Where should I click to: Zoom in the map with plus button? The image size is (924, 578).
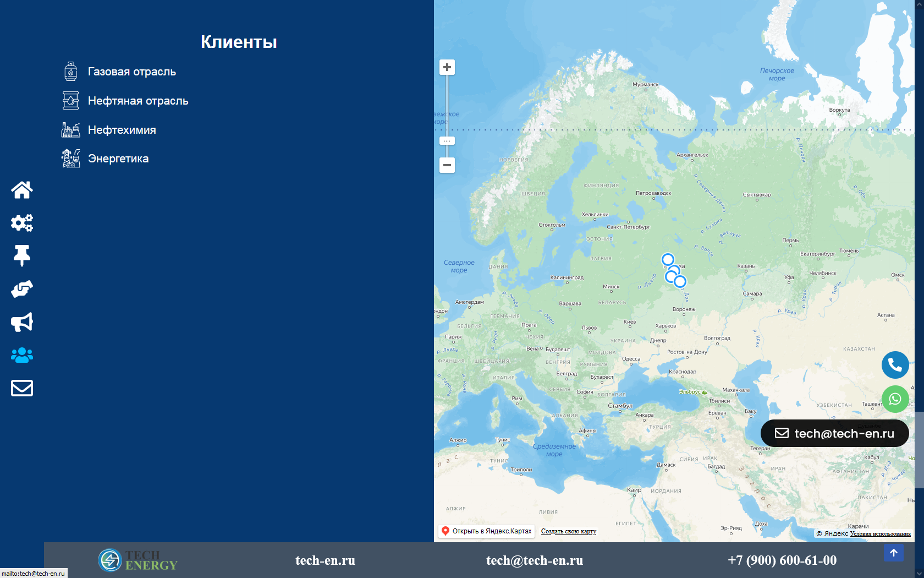pos(447,67)
